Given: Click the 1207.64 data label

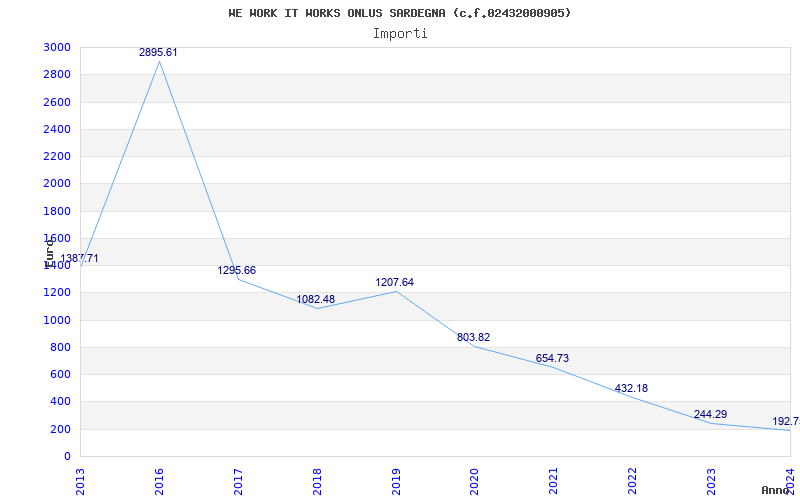Looking at the screenshot, I should pyautogui.click(x=394, y=283).
